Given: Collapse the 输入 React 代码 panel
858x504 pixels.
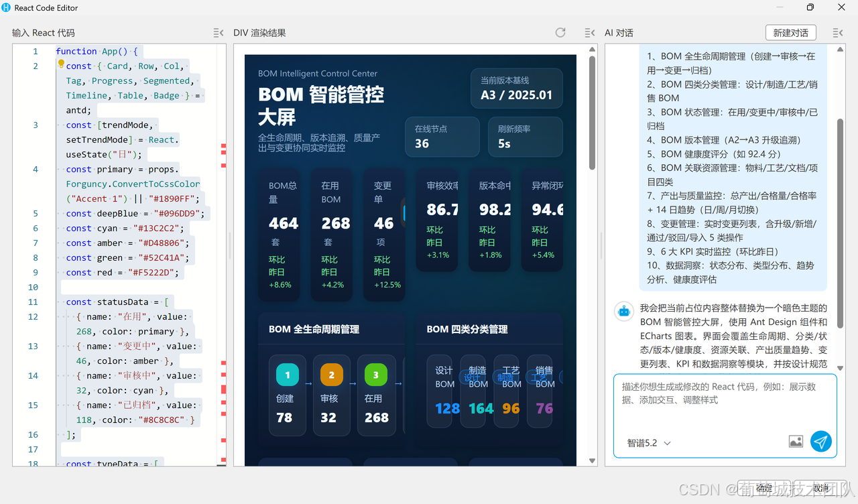Looking at the screenshot, I should [219, 32].
